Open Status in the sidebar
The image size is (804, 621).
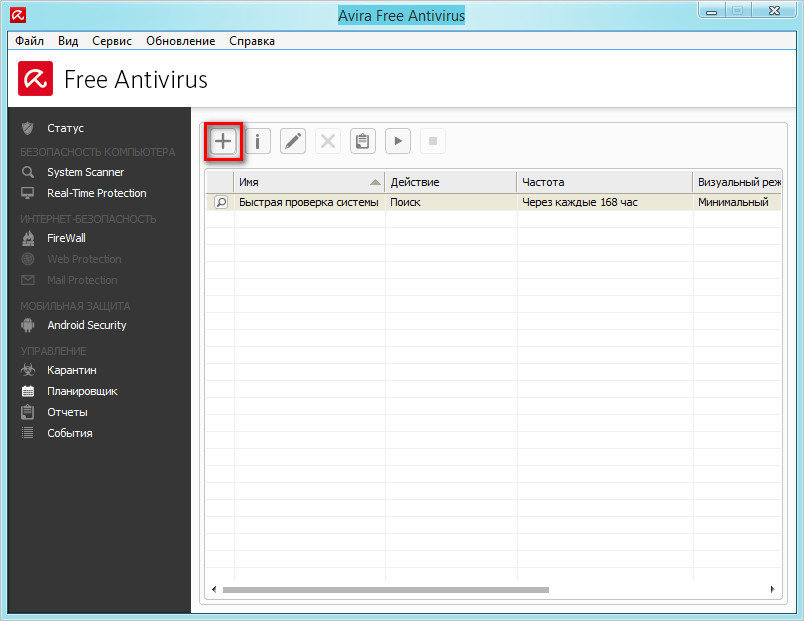[x=65, y=128]
